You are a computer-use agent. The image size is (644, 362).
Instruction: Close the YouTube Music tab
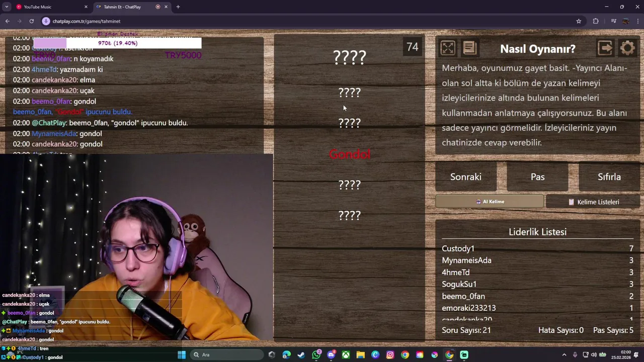(86, 7)
